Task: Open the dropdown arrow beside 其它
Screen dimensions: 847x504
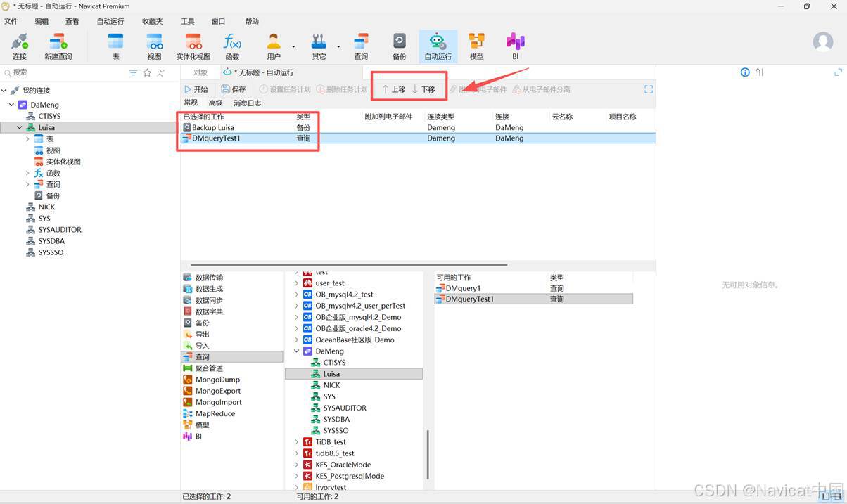Action: pyautogui.click(x=338, y=47)
